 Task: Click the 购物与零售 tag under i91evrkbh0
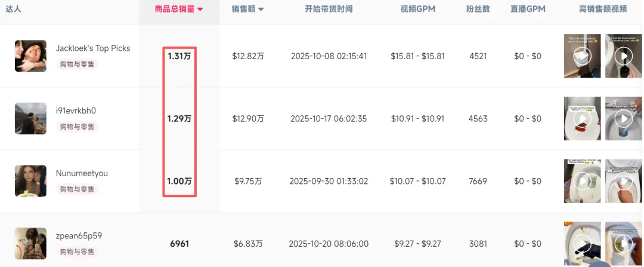tap(78, 127)
